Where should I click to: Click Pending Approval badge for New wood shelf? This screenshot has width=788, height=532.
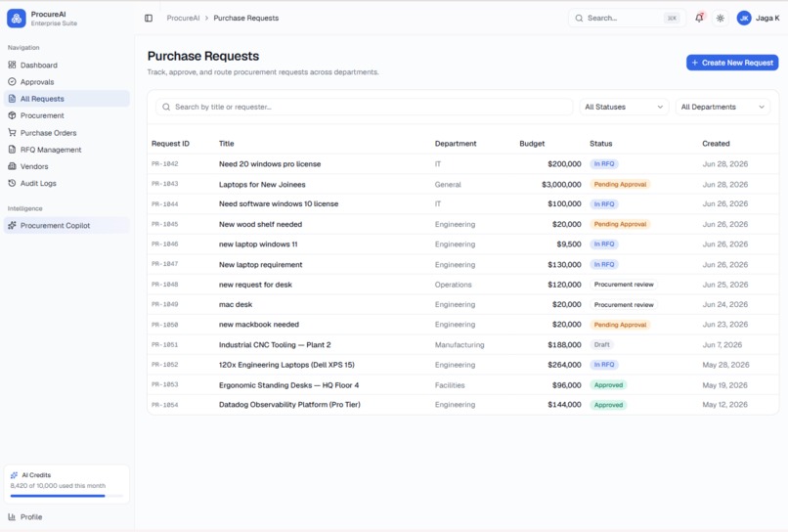(620, 224)
